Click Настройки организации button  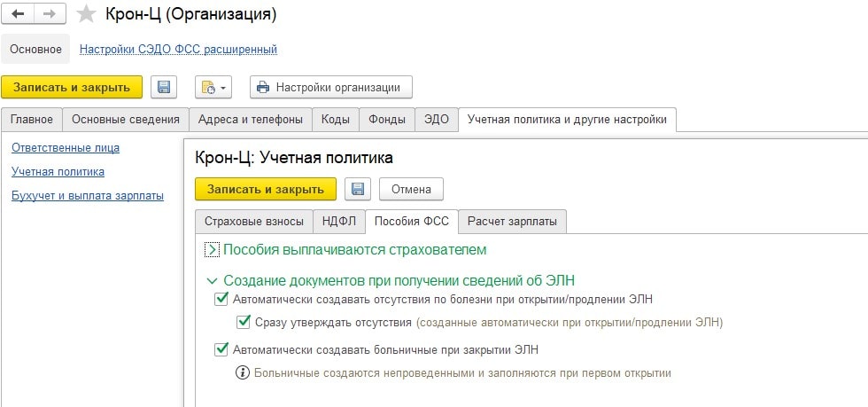(x=331, y=87)
